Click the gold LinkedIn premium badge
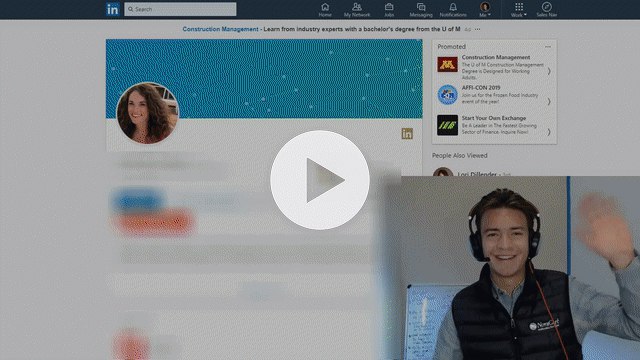Screen dimensions: 640x360 coord(407,133)
